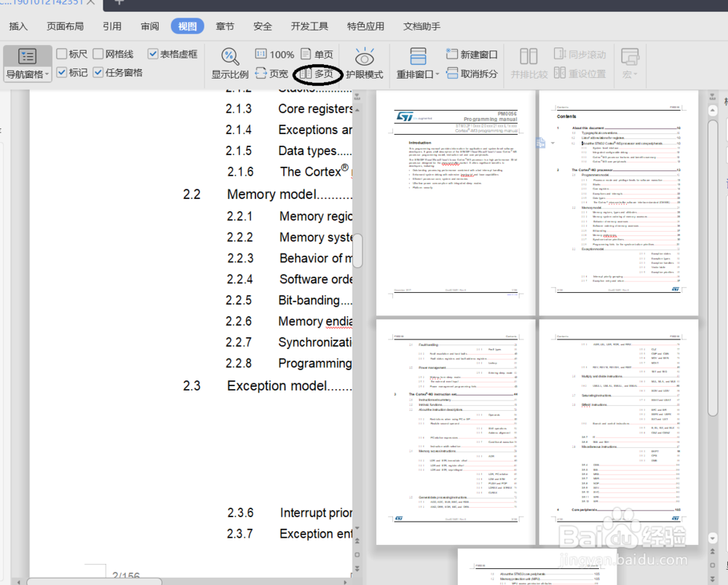Click the left pane previous-page double arrow
Screen dimensions: 728x585
click(357, 541)
